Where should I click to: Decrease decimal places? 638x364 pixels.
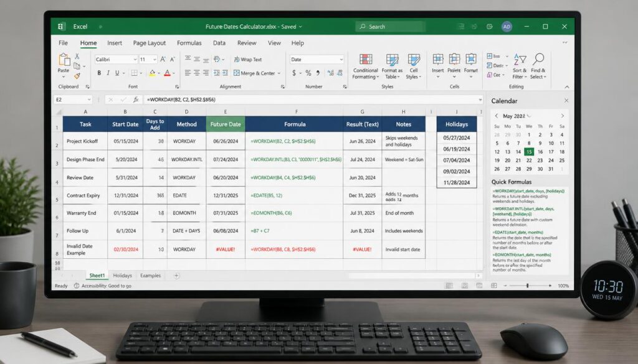click(x=340, y=73)
